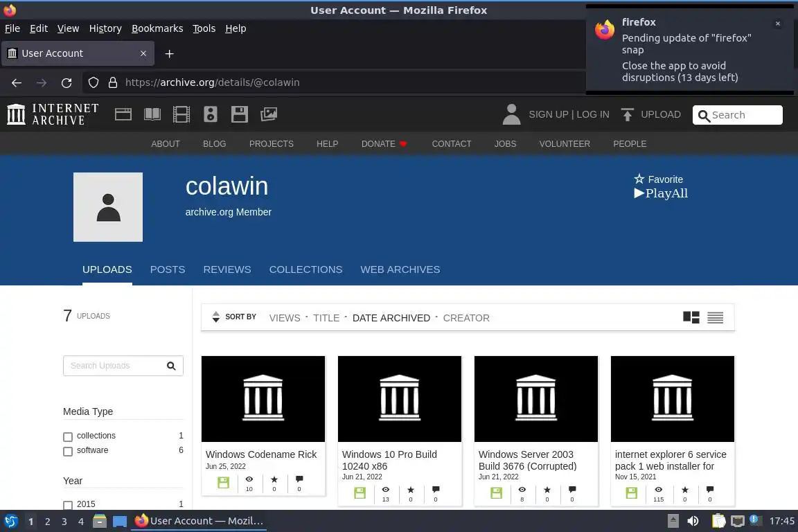Click the Favorite star icon
The width and height of the screenshot is (798, 532).
pos(639,179)
